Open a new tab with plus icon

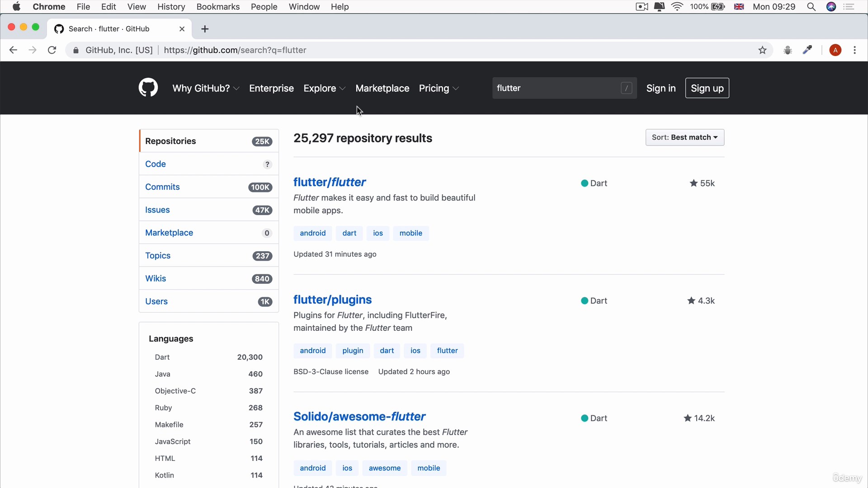coord(205,29)
